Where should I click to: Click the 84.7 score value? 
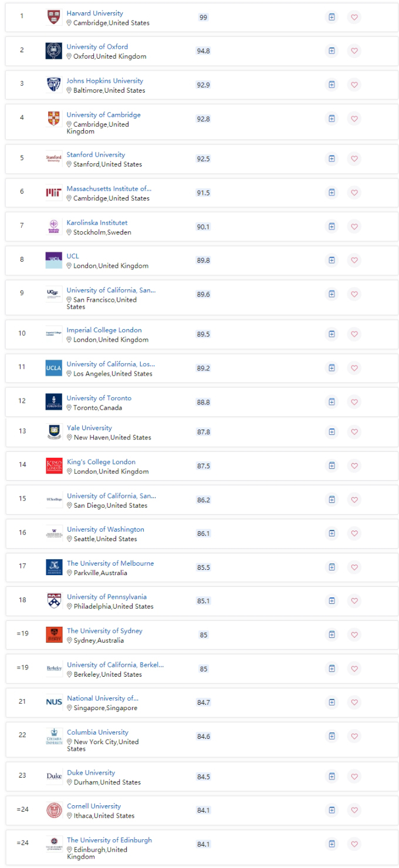[203, 703]
